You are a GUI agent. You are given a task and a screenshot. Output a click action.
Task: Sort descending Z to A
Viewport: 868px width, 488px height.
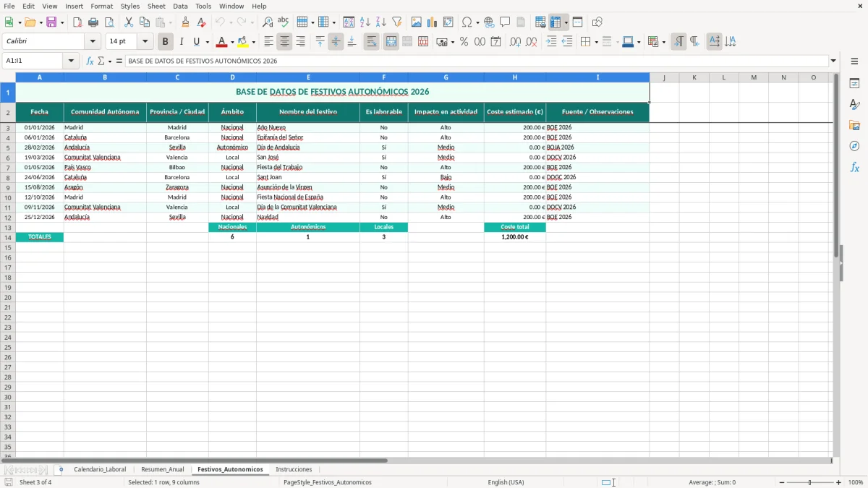(380, 22)
